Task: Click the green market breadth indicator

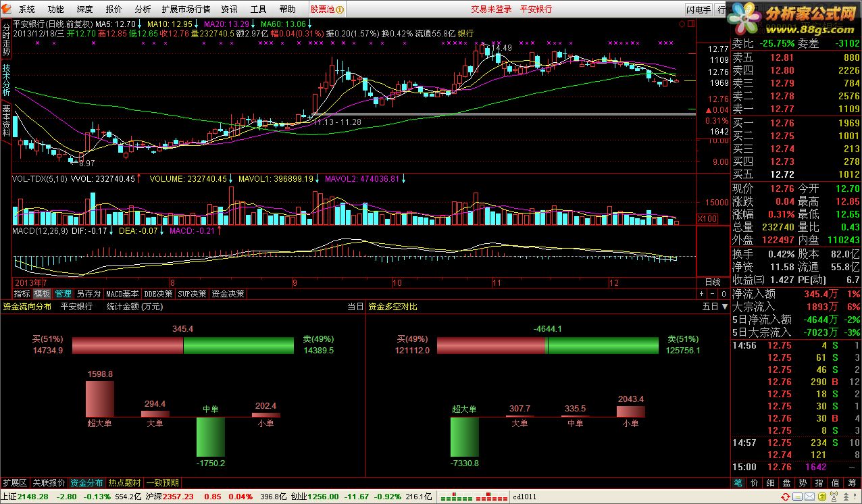Action: [x=454, y=497]
